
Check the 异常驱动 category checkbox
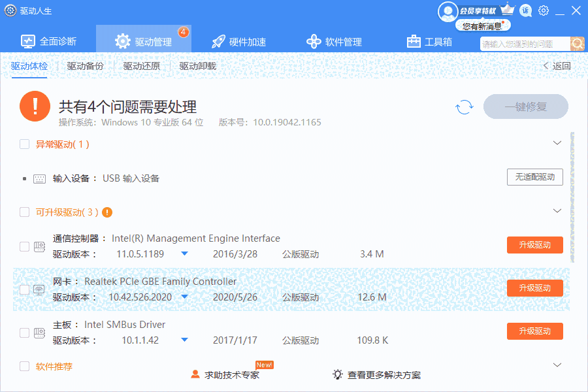[25, 144]
